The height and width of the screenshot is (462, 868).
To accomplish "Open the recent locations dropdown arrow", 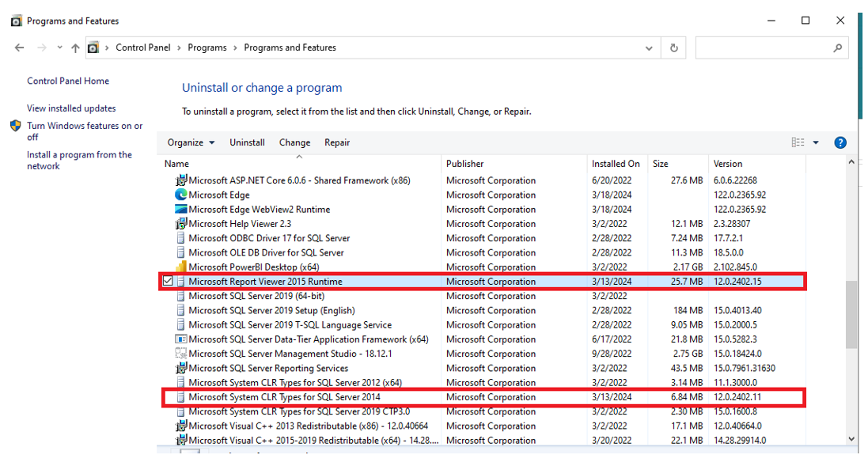I will click(x=60, y=47).
